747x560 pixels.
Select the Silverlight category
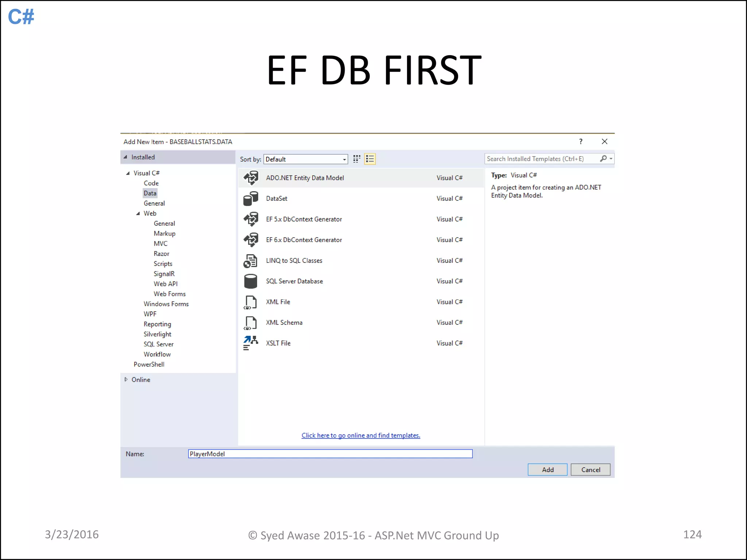pyautogui.click(x=157, y=334)
